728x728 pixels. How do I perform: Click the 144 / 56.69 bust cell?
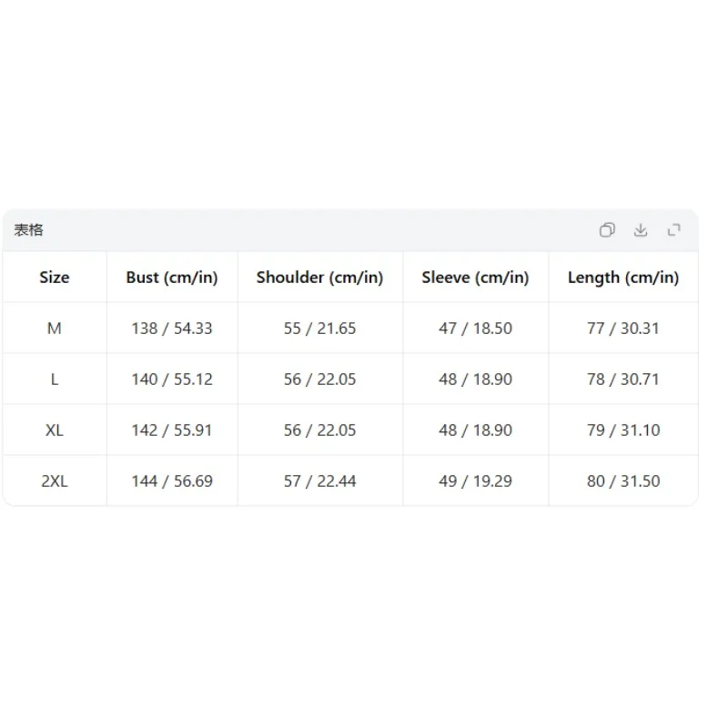pyautogui.click(x=172, y=481)
